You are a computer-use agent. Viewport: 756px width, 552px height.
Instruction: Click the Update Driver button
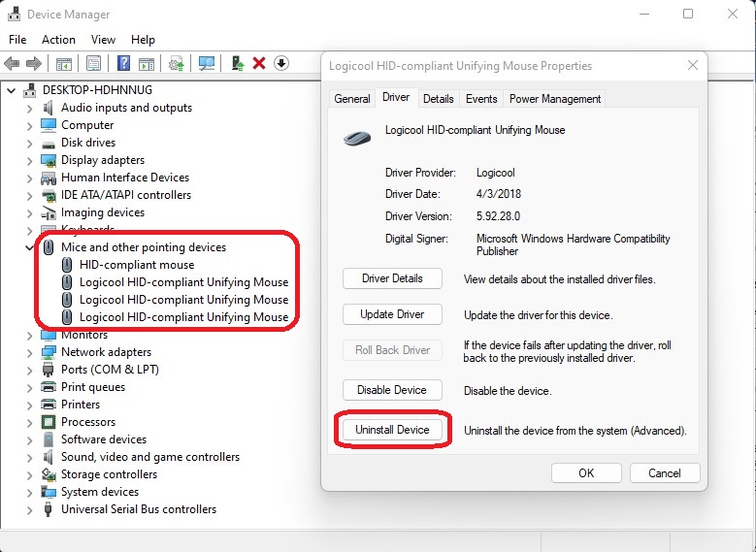392,314
